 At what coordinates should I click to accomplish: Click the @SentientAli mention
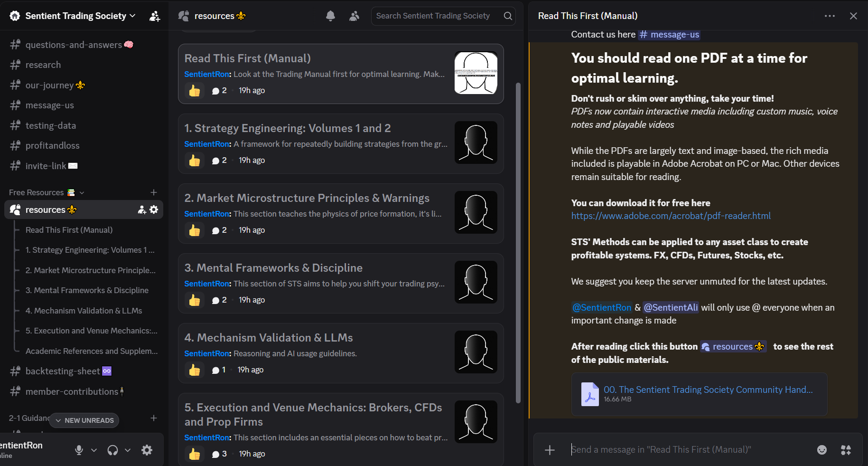[671, 307]
